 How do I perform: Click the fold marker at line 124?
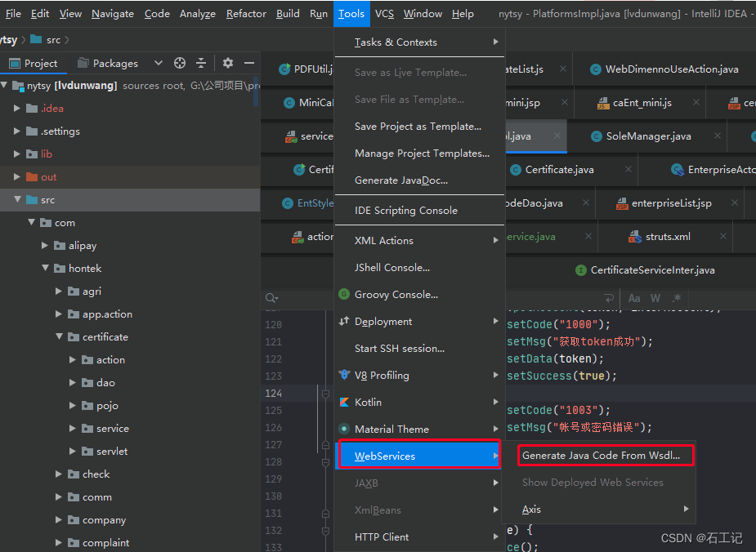[x=325, y=394]
